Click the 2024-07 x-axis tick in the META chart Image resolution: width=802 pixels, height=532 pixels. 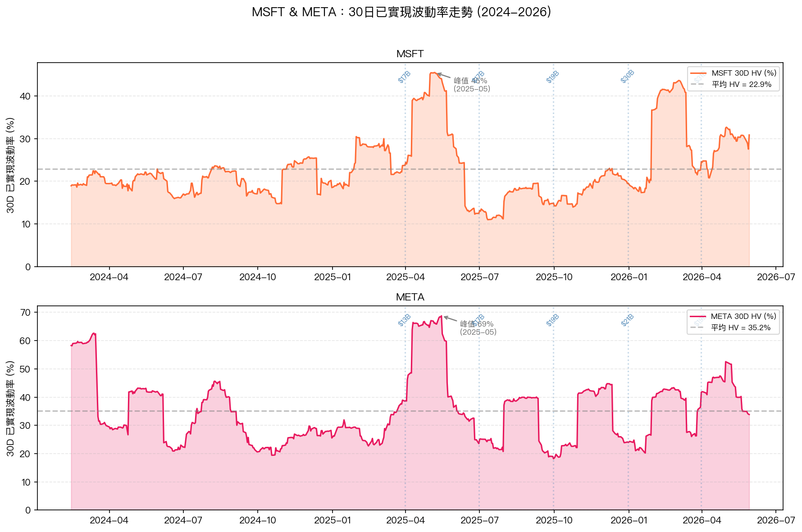pyautogui.click(x=183, y=520)
